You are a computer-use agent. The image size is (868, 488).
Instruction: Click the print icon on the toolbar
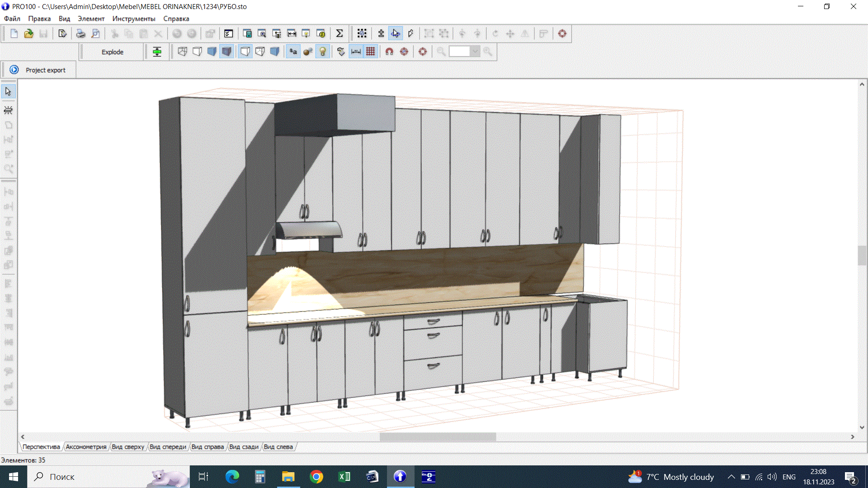81,33
